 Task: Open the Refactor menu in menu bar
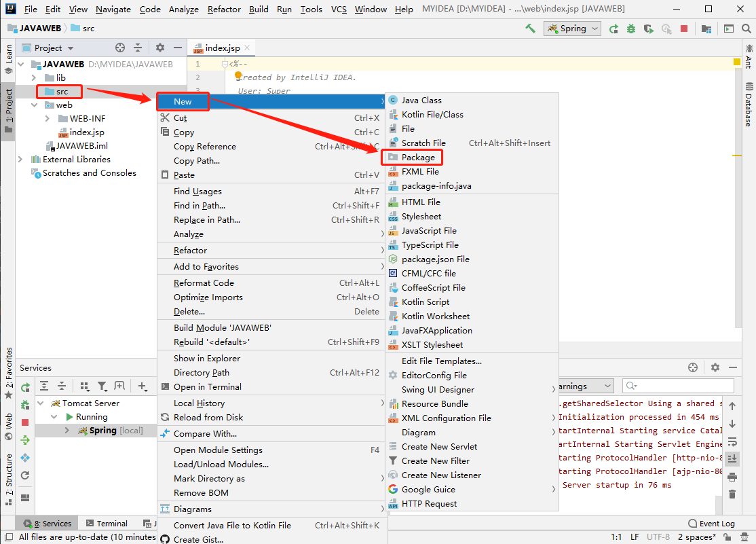point(224,10)
